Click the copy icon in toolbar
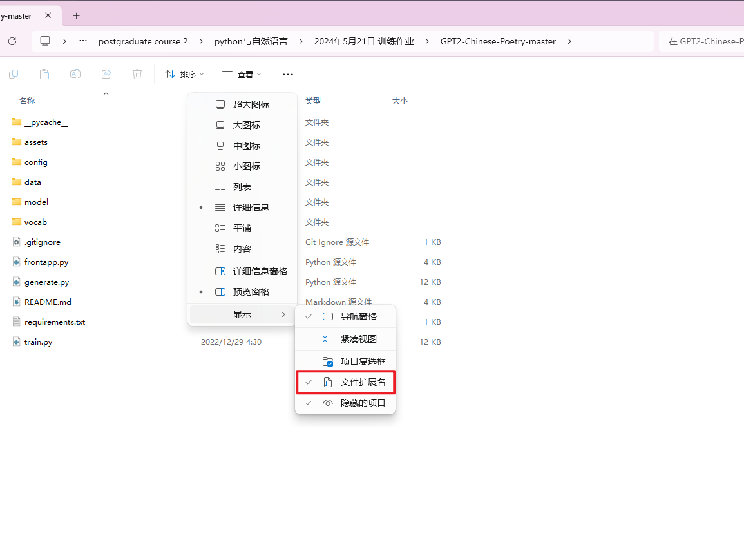The width and height of the screenshot is (744, 560). tap(13, 74)
